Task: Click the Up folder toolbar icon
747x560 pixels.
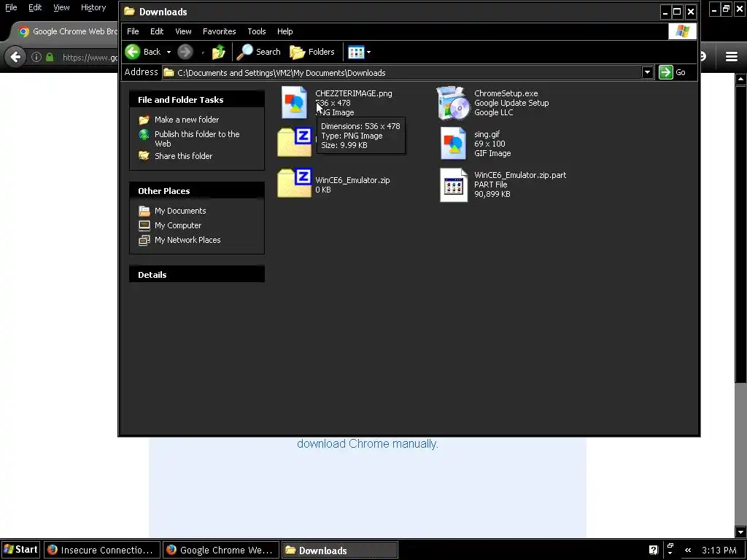Action: point(218,52)
